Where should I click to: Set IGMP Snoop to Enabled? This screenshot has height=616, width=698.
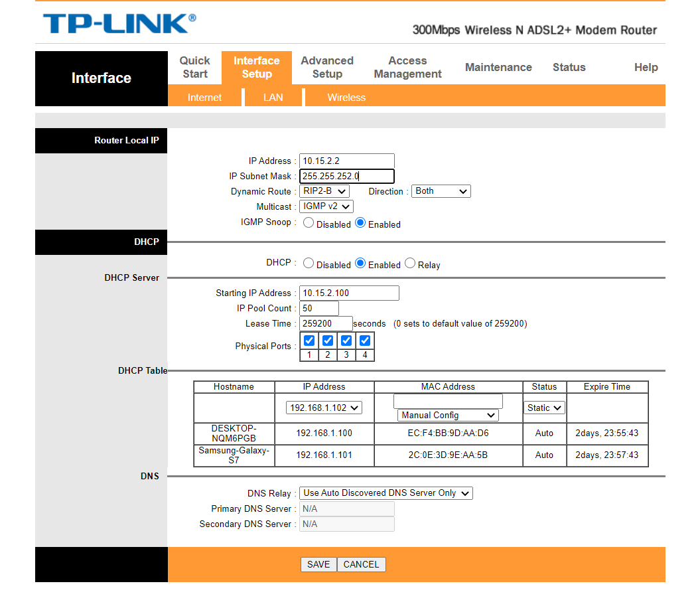pos(360,223)
